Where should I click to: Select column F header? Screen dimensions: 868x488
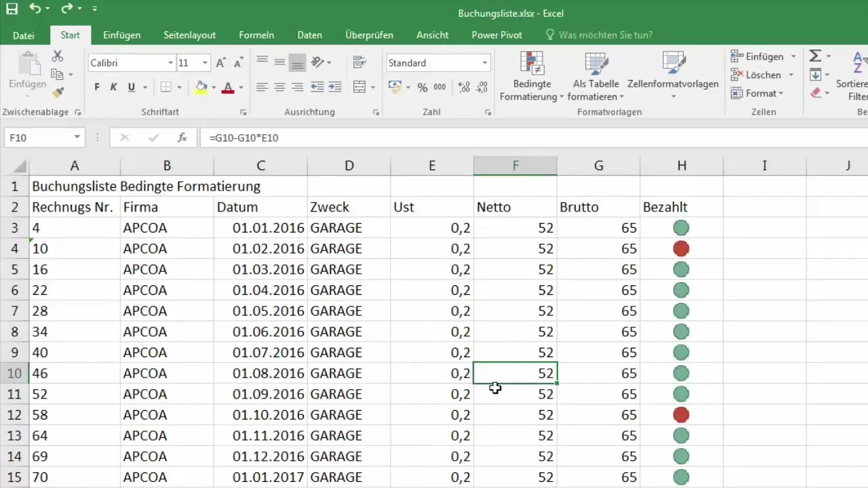[515, 165]
